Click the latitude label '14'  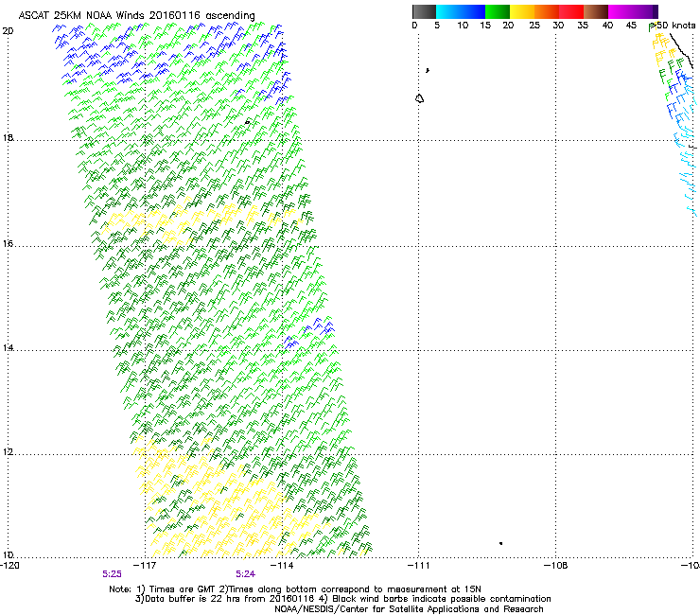8,347
